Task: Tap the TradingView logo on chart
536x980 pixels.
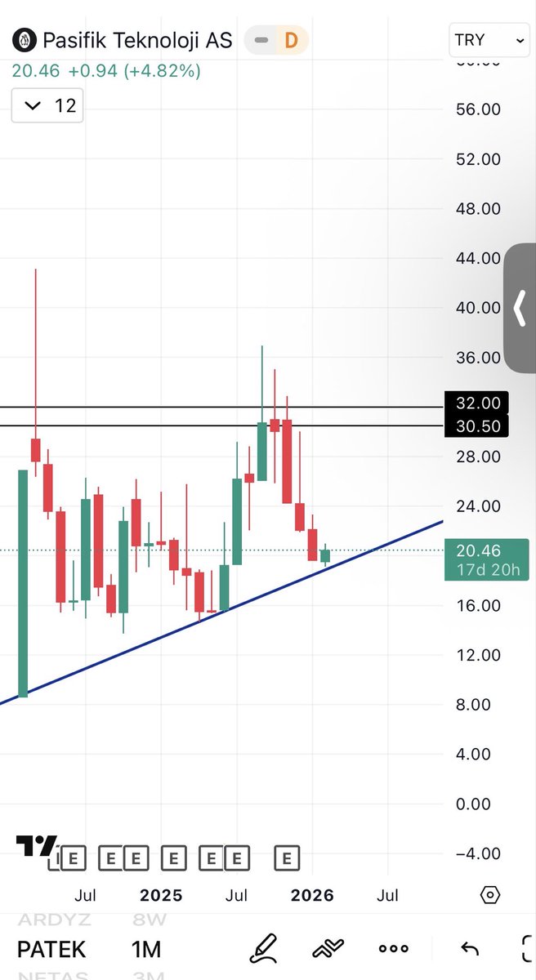Action: coord(37,847)
